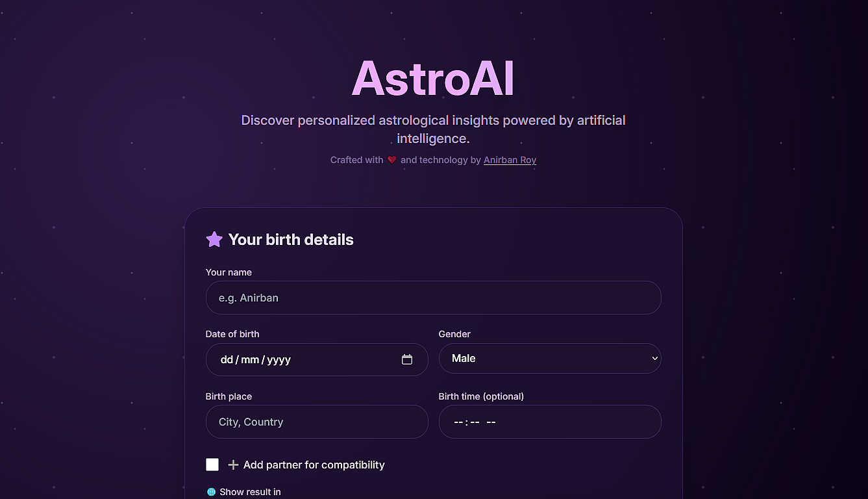This screenshot has width=868, height=499.
Task: Click the globe icon beside Show result in
Action: (x=210, y=492)
